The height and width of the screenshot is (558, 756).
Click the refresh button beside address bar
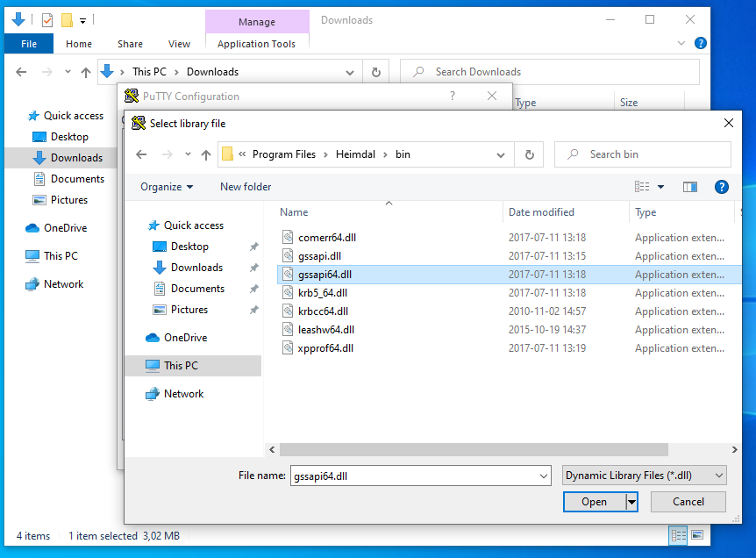529,154
